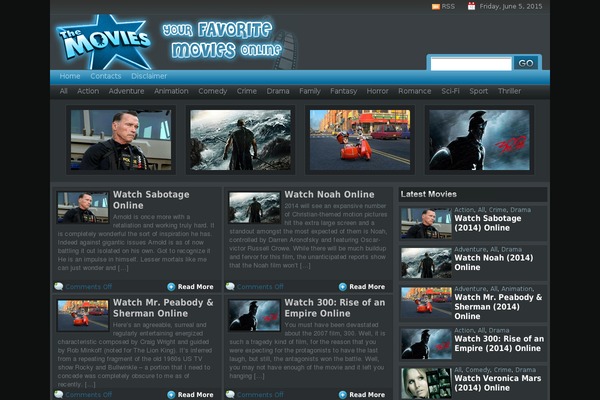Open the large Noah featured thumbnail
600x400 pixels.
(x=240, y=140)
